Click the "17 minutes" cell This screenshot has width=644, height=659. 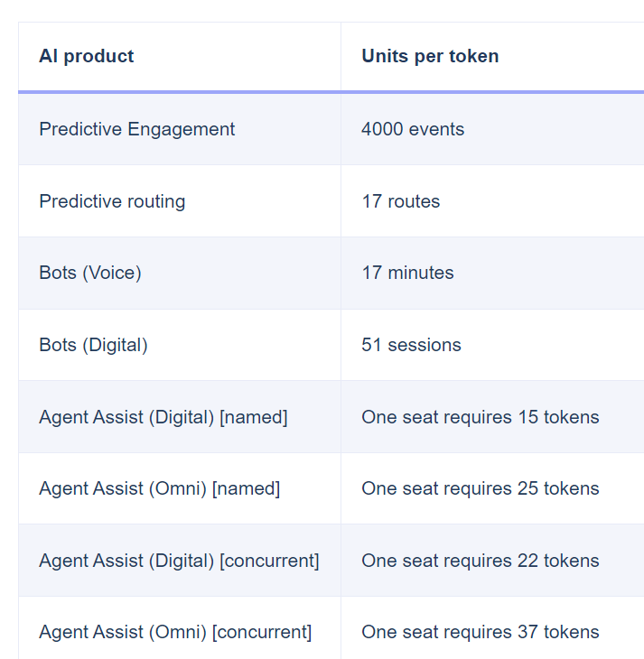(x=407, y=273)
